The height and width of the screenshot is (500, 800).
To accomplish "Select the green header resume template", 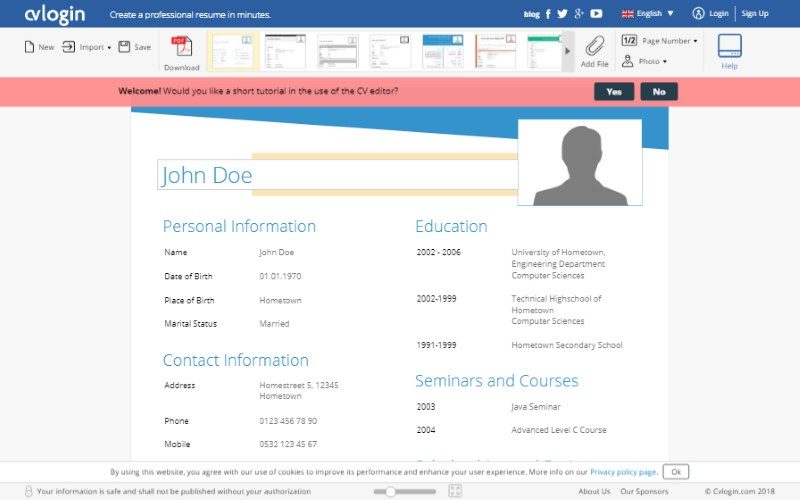I will tap(544, 51).
